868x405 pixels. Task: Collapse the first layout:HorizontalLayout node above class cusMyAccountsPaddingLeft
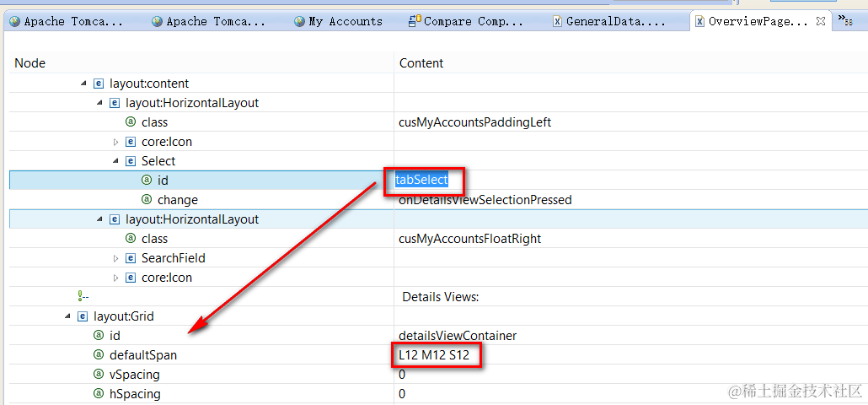pos(99,103)
